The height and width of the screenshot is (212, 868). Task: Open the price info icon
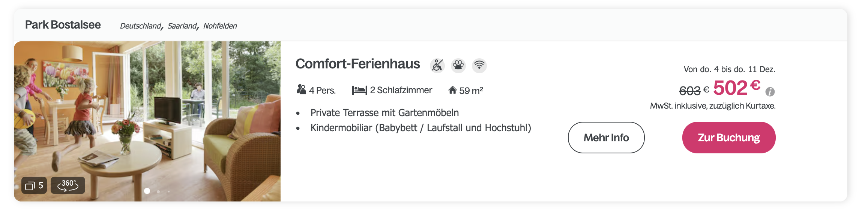[x=770, y=91]
